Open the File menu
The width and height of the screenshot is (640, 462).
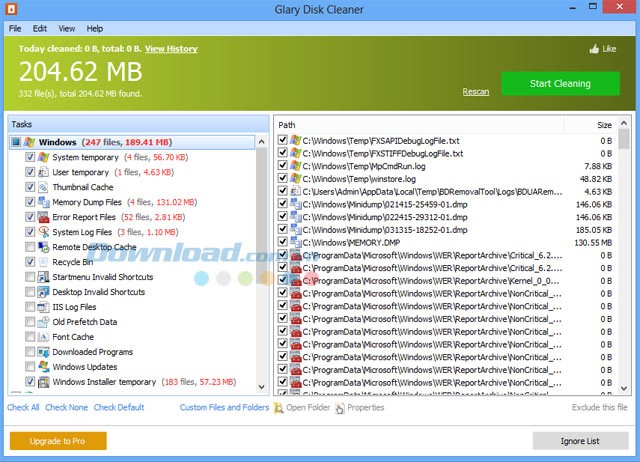point(15,29)
